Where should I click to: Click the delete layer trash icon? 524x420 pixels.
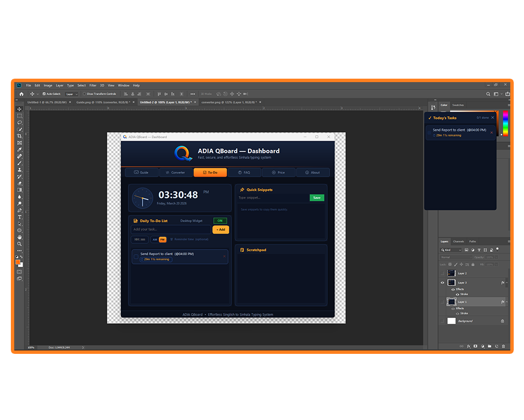click(x=503, y=346)
